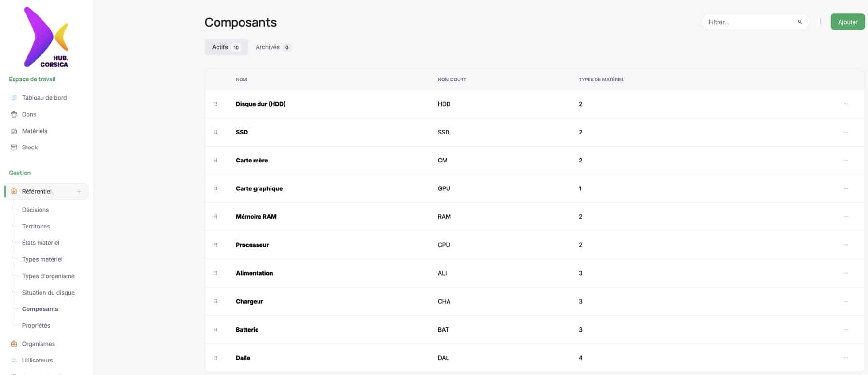Image resolution: width=868 pixels, height=375 pixels.
Task: Click the Référentiel clipboard icon
Action: [x=14, y=191]
